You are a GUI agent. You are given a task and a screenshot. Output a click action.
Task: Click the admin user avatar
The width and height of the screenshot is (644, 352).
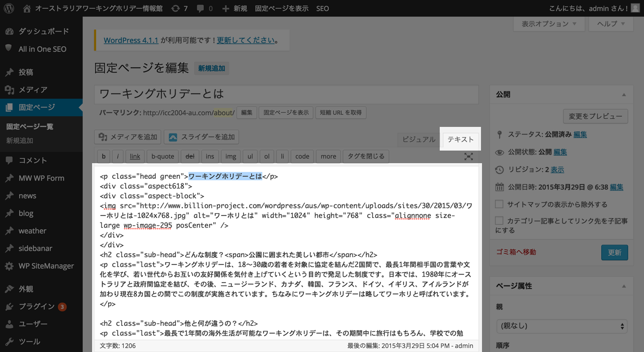click(636, 8)
